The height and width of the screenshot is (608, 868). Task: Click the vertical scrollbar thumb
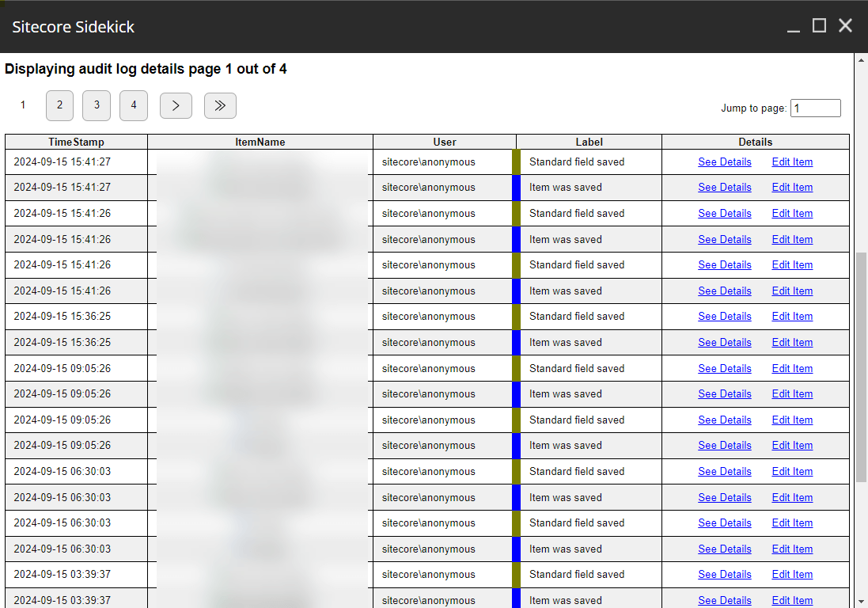[861, 367]
